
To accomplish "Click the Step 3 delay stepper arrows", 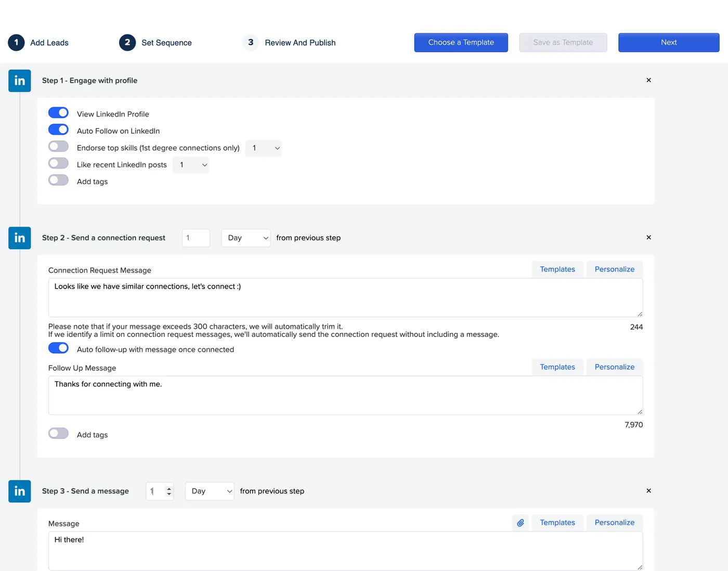I will [x=169, y=491].
